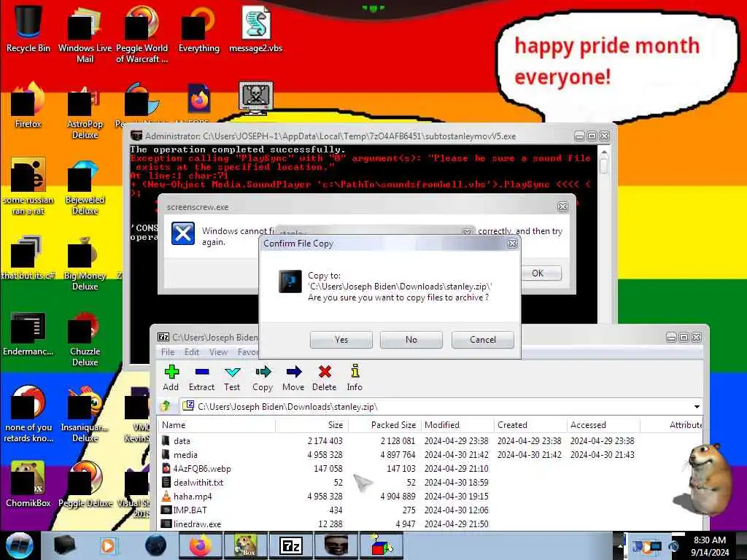Click the Extract toolbar icon
This screenshot has height=560, width=747.
[x=201, y=378]
